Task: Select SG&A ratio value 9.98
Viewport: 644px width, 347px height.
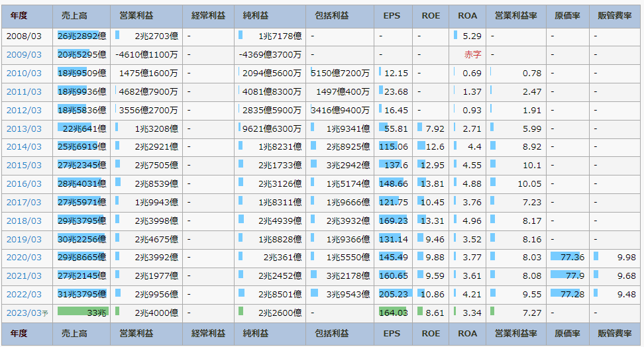Action: pyautogui.click(x=626, y=257)
